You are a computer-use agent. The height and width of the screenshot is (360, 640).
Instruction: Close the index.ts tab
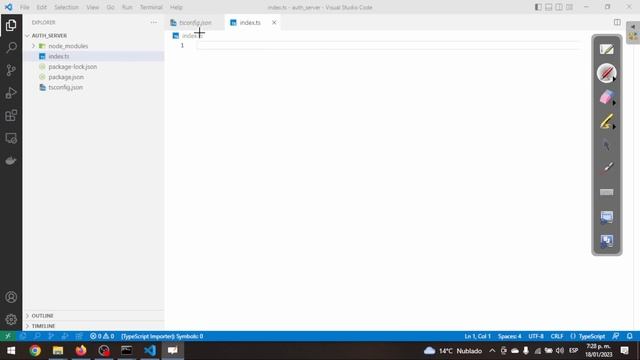pyautogui.click(x=274, y=23)
